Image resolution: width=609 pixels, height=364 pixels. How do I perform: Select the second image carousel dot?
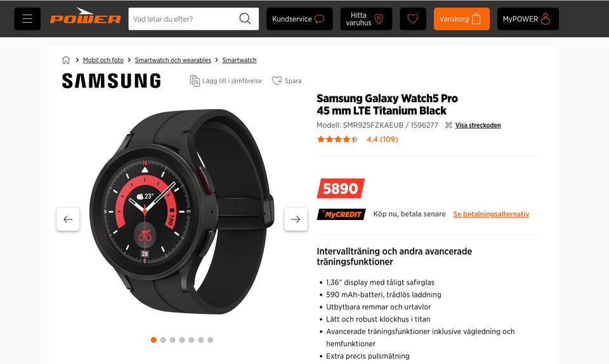click(163, 340)
